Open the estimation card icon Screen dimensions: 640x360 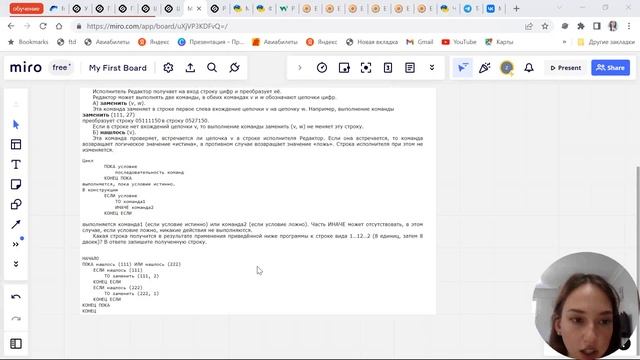pos(388,68)
